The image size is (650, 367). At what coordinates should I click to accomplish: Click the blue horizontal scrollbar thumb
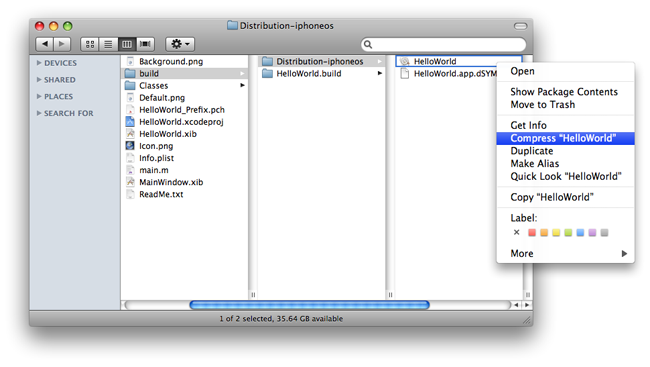[x=309, y=305]
